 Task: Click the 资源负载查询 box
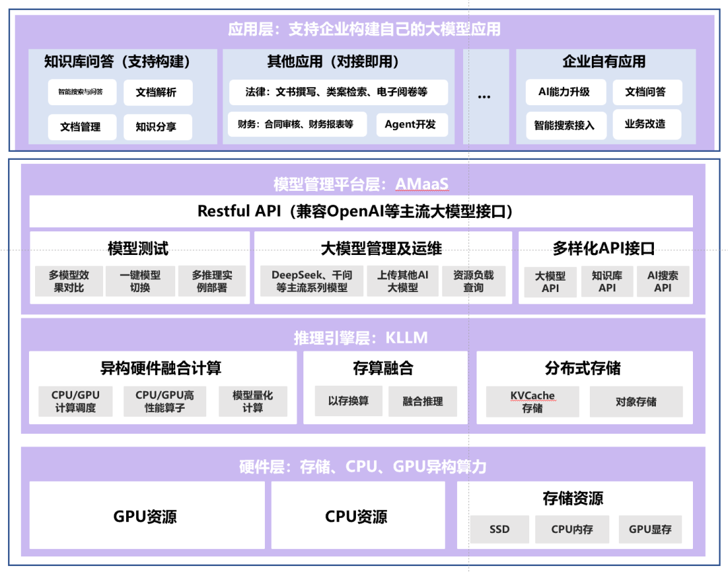tap(473, 281)
